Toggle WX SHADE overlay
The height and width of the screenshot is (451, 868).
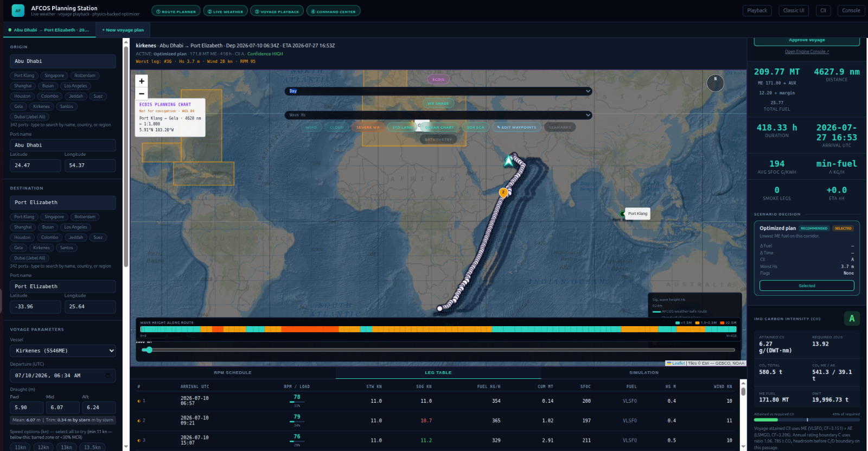[x=438, y=103]
